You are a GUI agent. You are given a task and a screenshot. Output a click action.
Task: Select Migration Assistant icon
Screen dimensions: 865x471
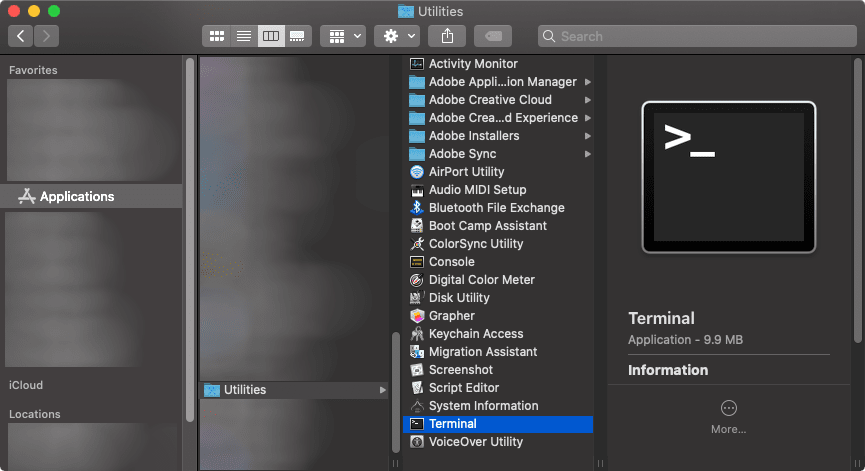[x=417, y=352]
